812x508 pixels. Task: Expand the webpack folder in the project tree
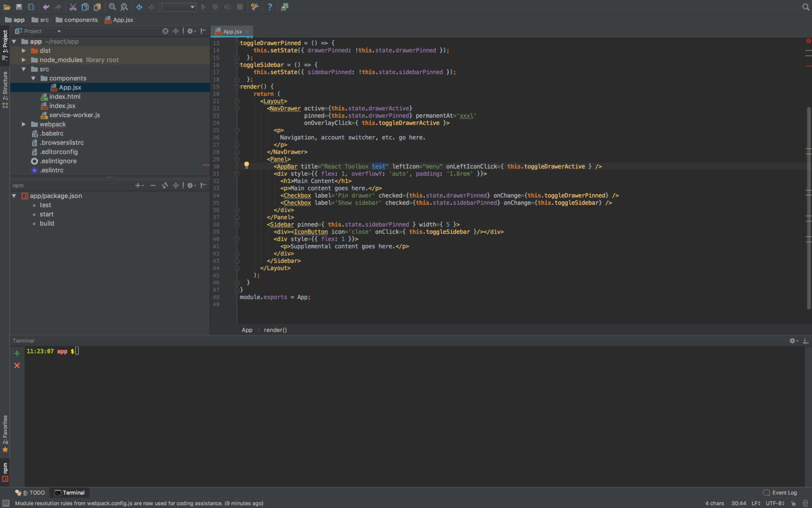[x=24, y=124]
